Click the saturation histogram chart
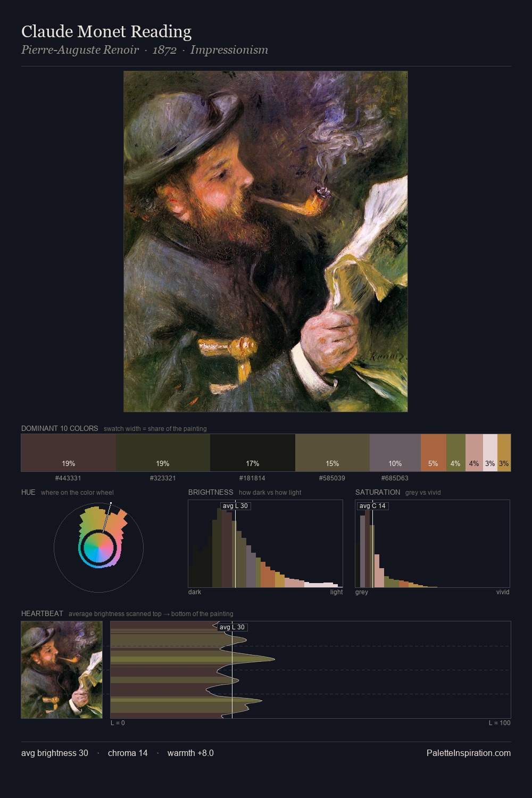 433,544
